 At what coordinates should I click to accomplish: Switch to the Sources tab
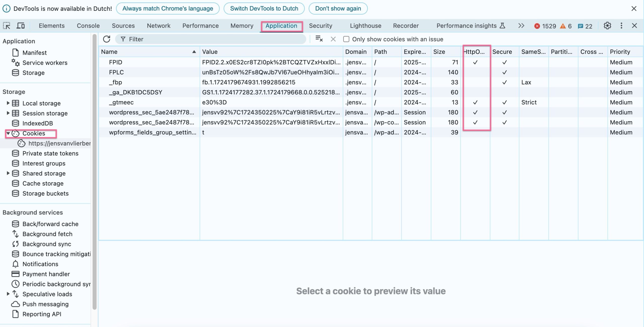[123, 26]
